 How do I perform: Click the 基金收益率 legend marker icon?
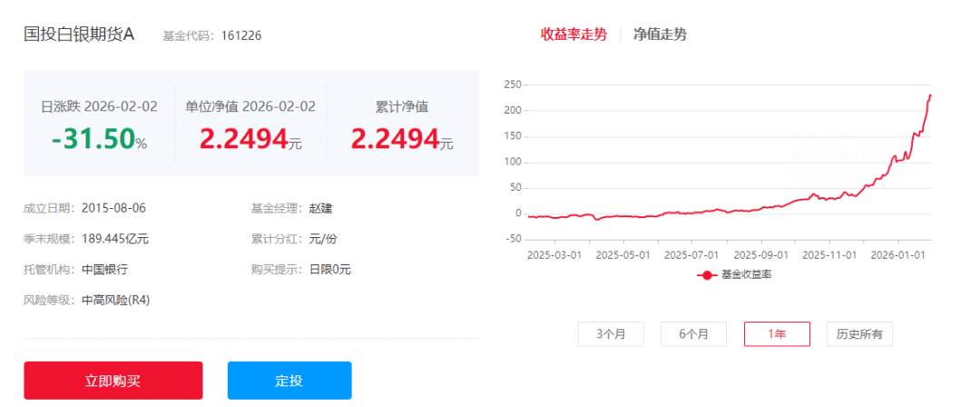pos(707,274)
